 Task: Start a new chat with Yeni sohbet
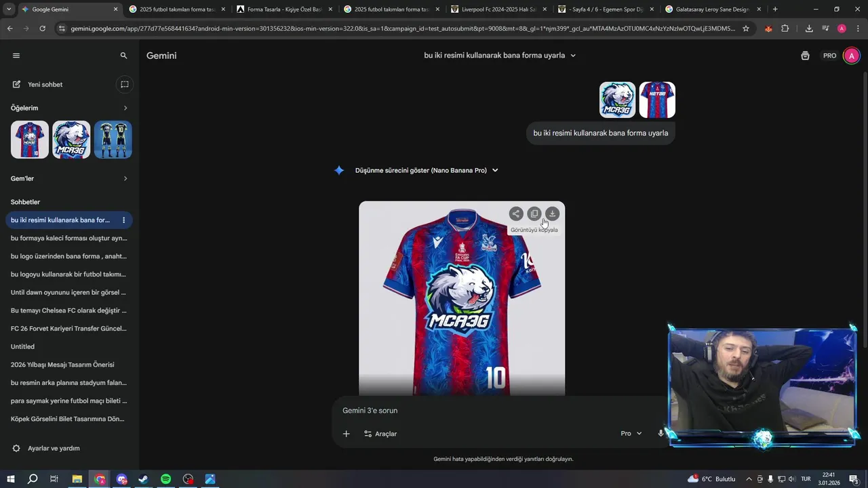coord(45,84)
